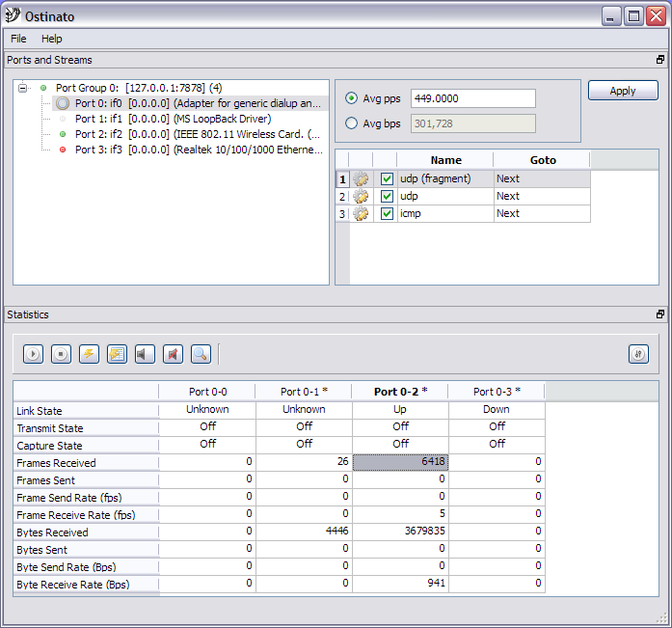
Task: Uncheck the icmp stream checkbox
Action: pos(387,213)
